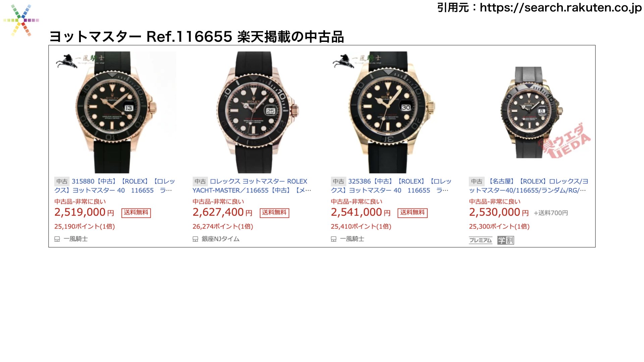The image size is (644, 362).
Task: Open the ロレックス ヨットマスター ROLEX YACHT-MASTER listing link
Action: (x=252, y=186)
